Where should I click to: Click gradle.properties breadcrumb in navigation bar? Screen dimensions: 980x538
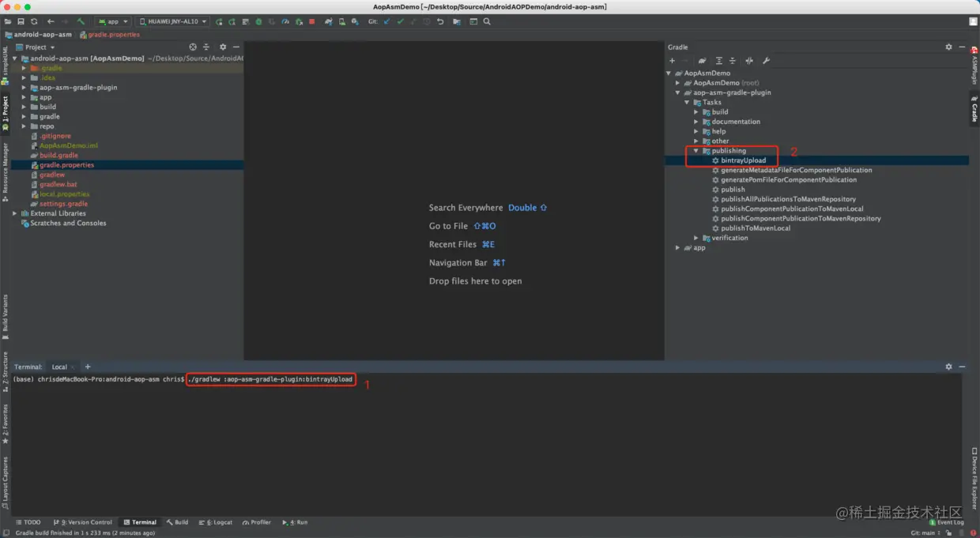coord(109,35)
